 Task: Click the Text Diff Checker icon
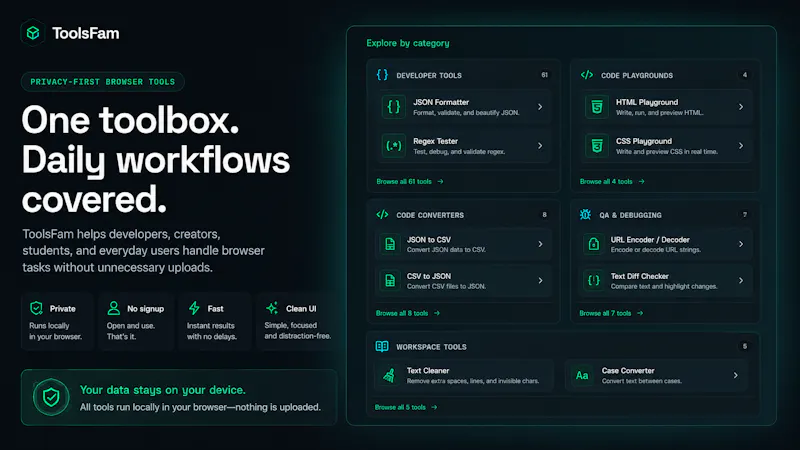[x=593, y=281]
